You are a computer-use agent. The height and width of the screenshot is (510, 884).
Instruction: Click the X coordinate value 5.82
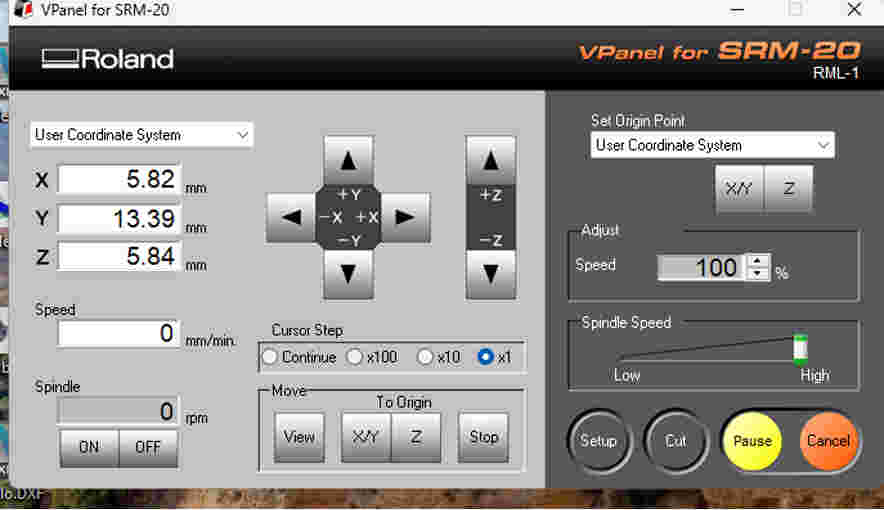click(120, 179)
